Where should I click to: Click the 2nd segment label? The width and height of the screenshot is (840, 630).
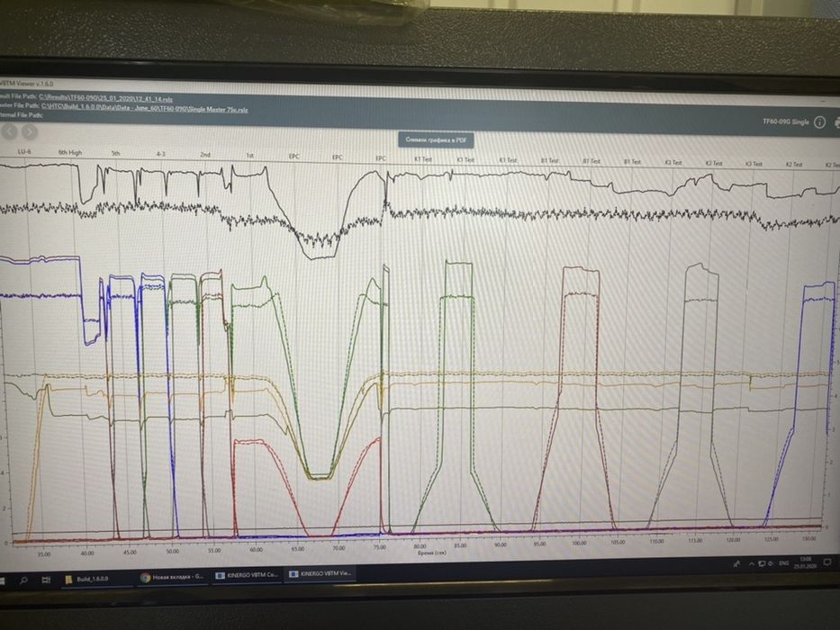click(x=205, y=155)
